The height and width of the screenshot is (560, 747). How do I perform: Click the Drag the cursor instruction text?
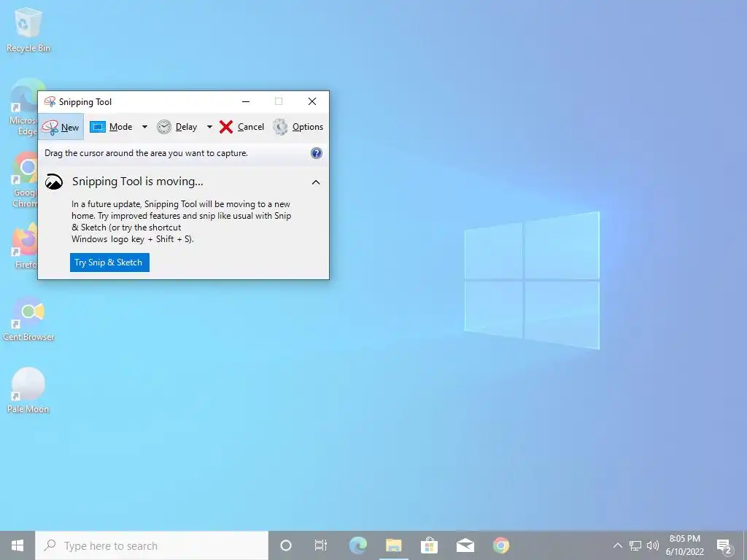tap(146, 153)
